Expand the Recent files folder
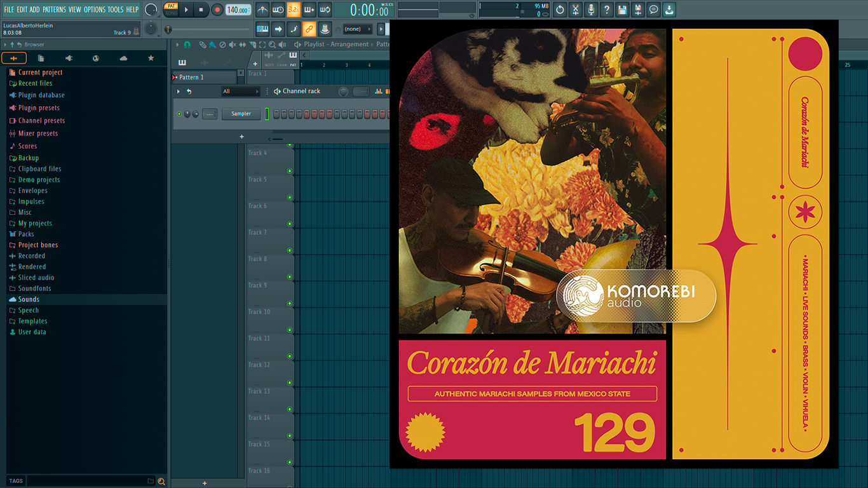This screenshot has height=488, width=868. [x=35, y=83]
